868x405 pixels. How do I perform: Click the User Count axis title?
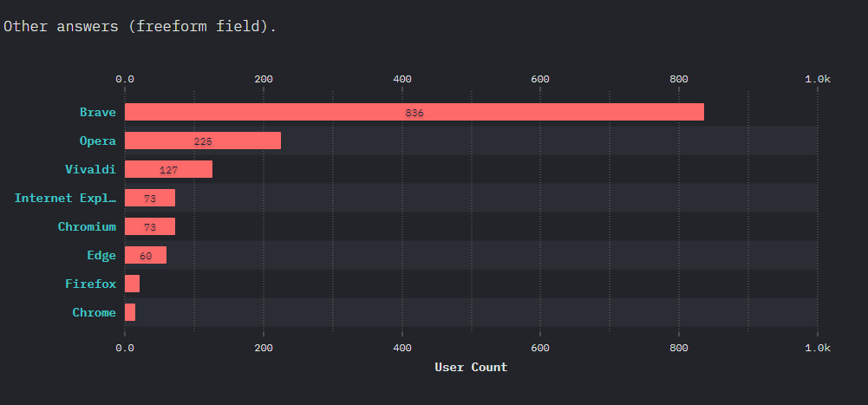[471, 367]
